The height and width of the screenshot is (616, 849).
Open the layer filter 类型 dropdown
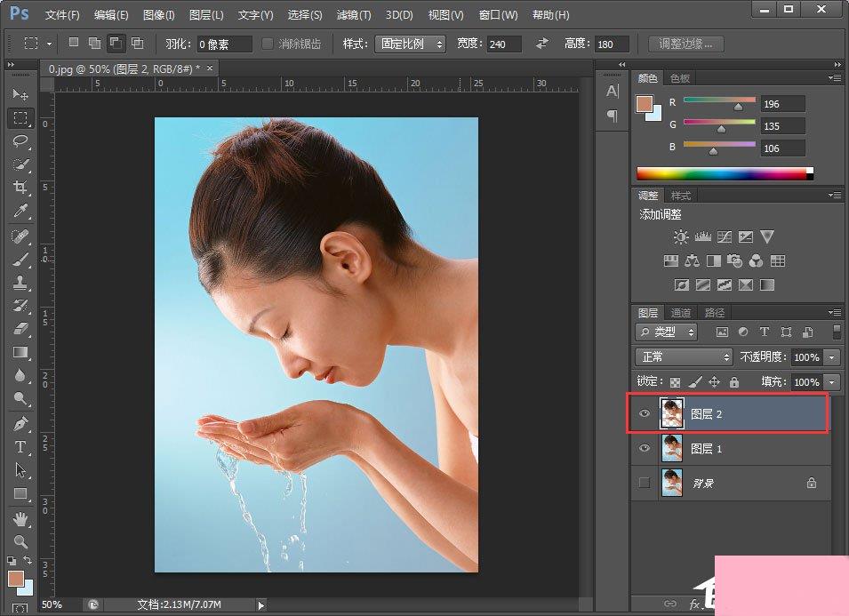pos(666,332)
